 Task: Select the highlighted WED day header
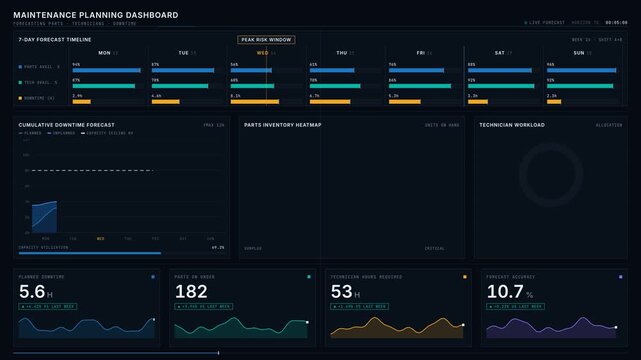coord(266,53)
